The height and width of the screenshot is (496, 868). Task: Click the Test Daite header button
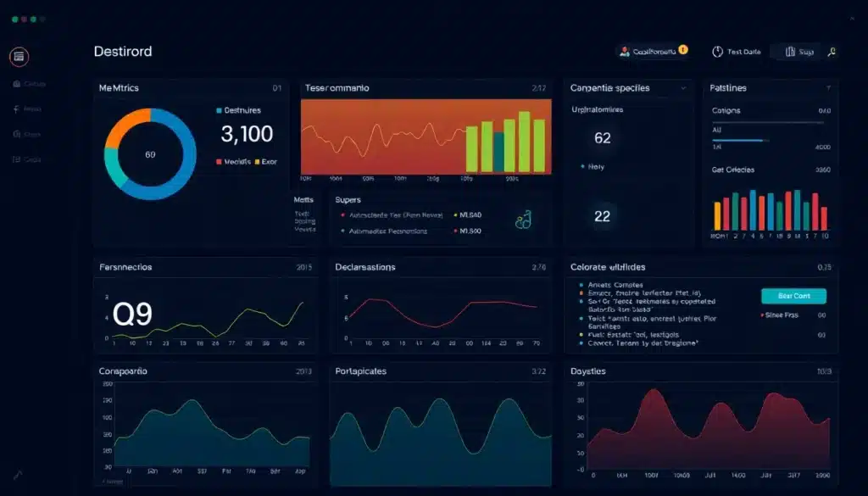736,52
